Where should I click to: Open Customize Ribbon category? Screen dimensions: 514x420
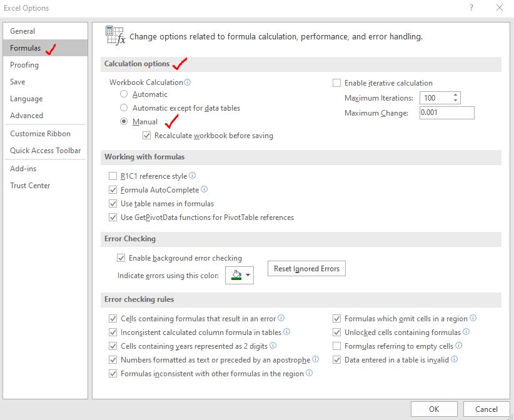click(45, 134)
